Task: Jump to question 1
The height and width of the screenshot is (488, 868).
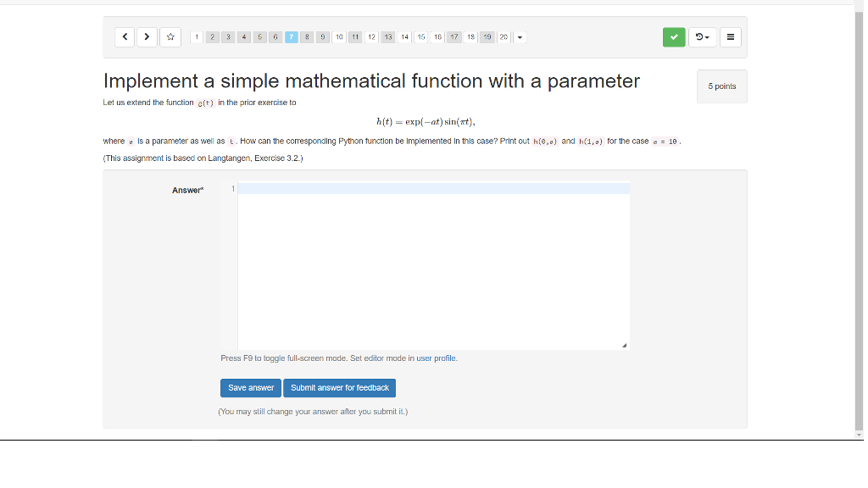Action: point(197,37)
